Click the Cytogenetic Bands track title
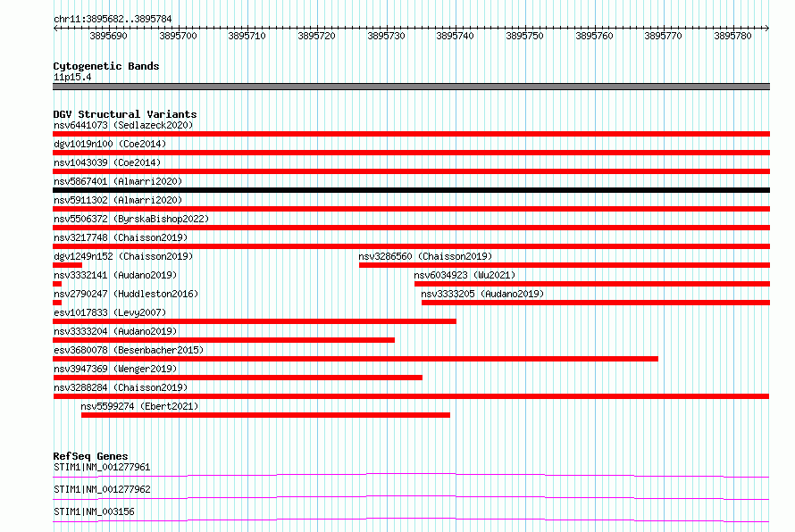 (106, 66)
